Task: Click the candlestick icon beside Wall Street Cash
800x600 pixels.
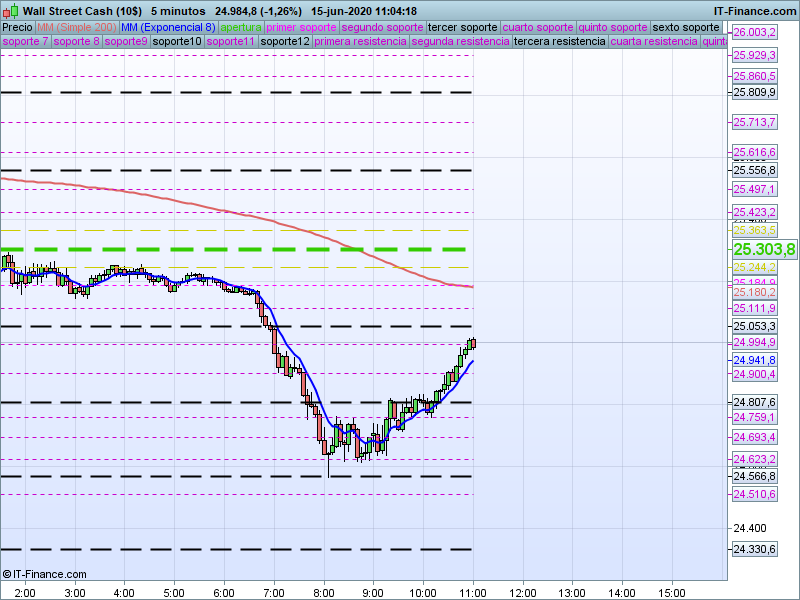Action: click(10, 11)
